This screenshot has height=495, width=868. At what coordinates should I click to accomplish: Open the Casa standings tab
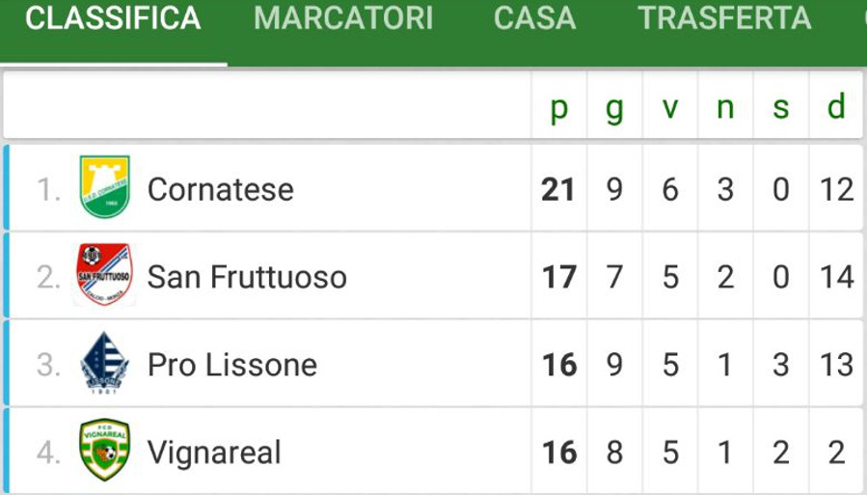click(534, 17)
